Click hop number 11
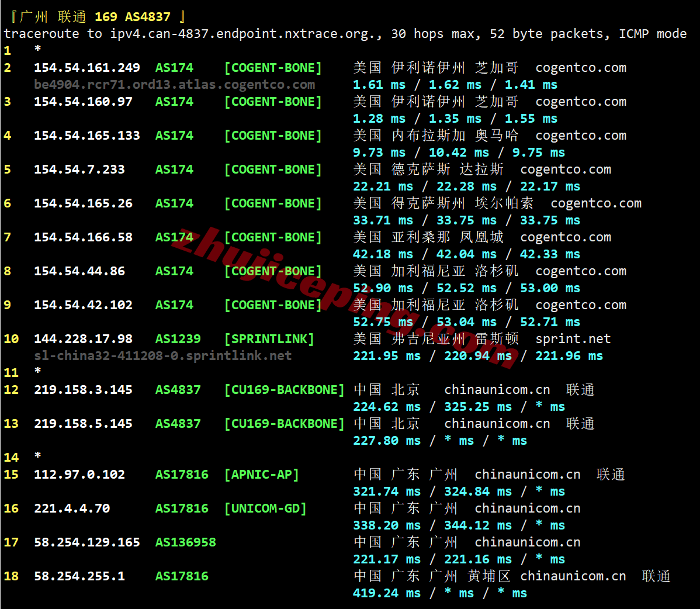Image resolution: width=700 pixels, height=609 pixels. pyautogui.click(x=11, y=373)
